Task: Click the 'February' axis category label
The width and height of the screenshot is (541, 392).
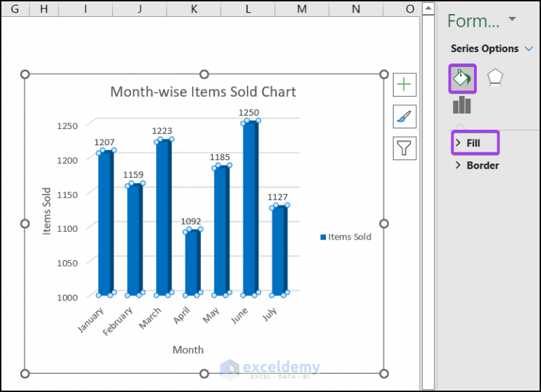Action: pos(118,321)
